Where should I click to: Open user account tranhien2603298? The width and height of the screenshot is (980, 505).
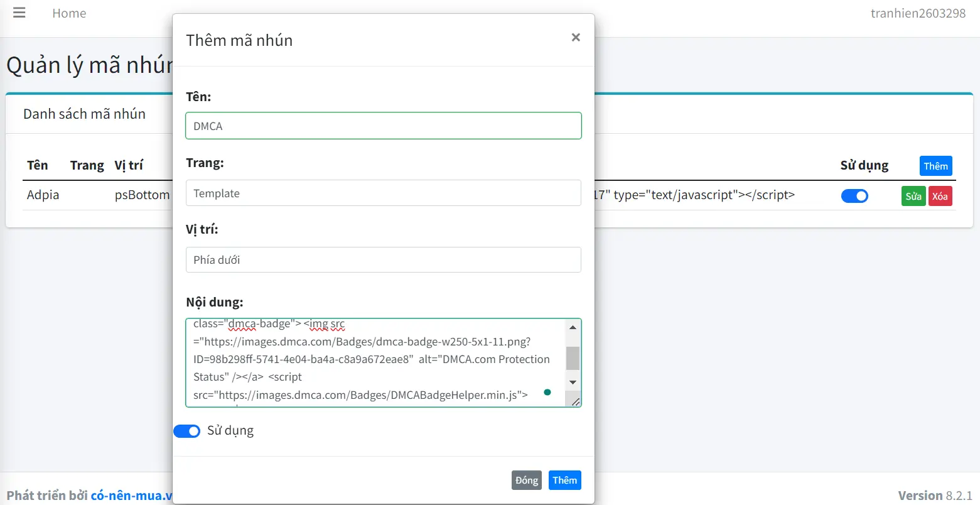coord(918,13)
